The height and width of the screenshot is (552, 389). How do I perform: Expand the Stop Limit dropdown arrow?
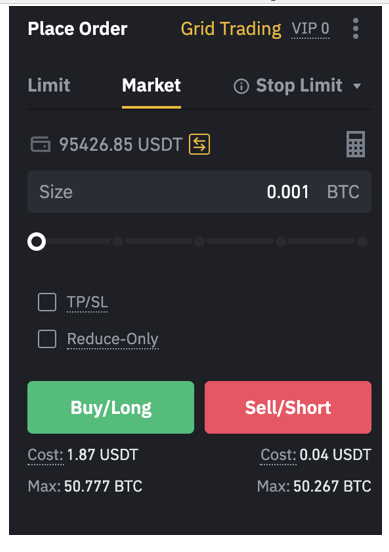pyautogui.click(x=357, y=86)
